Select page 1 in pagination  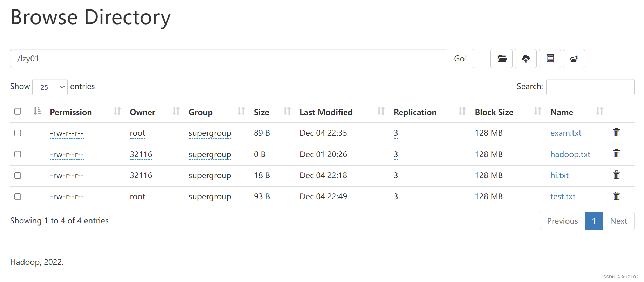594,221
